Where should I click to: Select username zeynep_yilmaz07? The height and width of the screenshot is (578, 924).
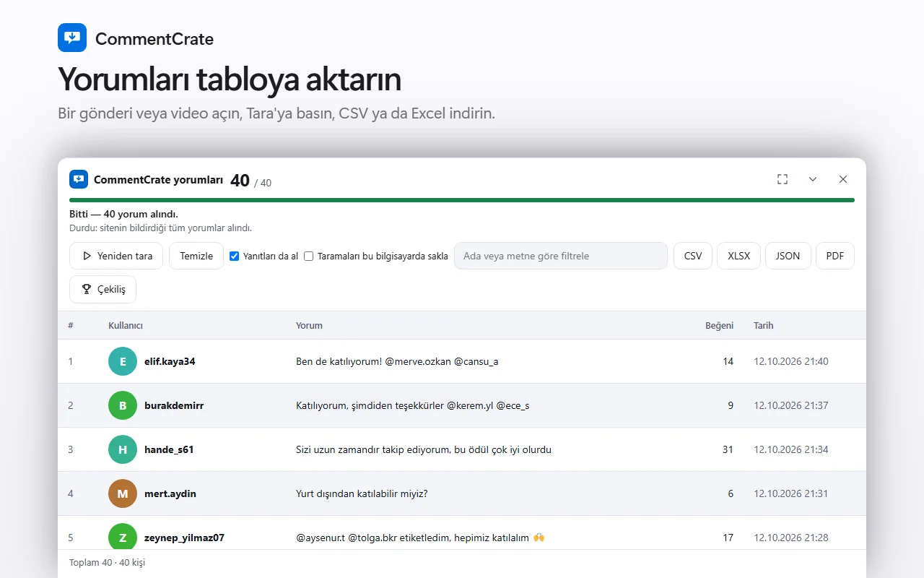(x=184, y=538)
